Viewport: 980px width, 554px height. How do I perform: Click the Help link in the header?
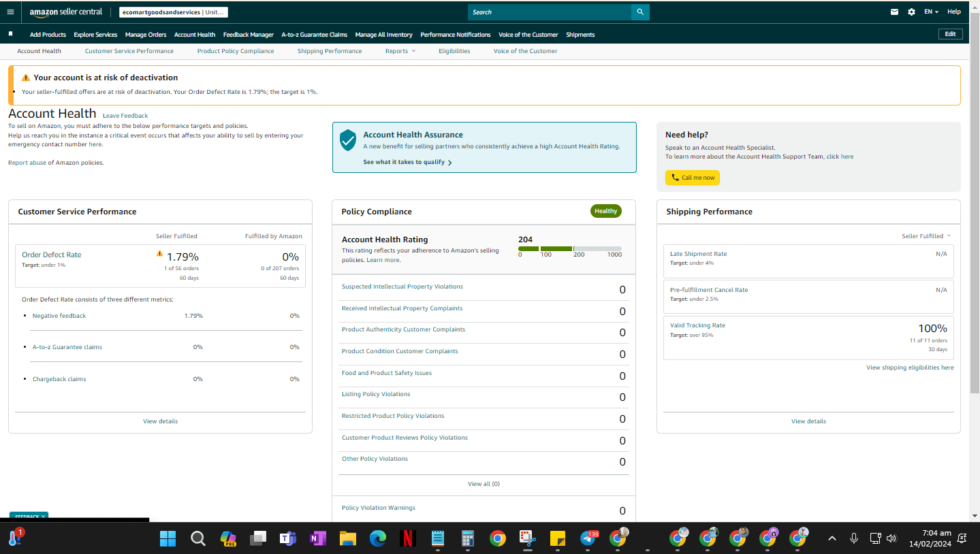(954, 12)
